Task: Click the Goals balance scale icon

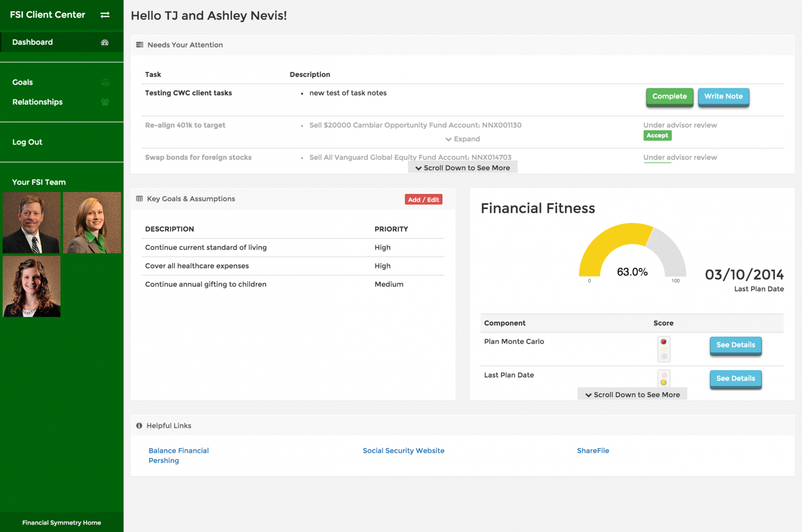Action: point(105,82)
